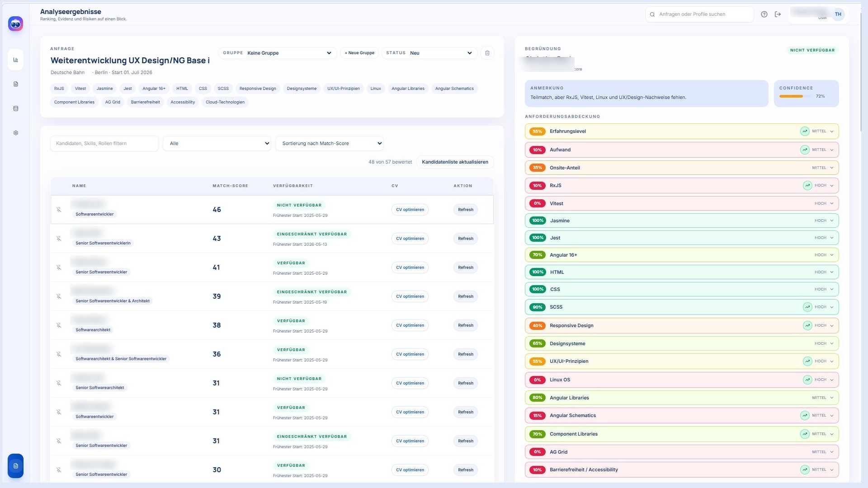Expand the Jest requirement chevron
This screenshot has height=488, width=868.
point(832,238)
